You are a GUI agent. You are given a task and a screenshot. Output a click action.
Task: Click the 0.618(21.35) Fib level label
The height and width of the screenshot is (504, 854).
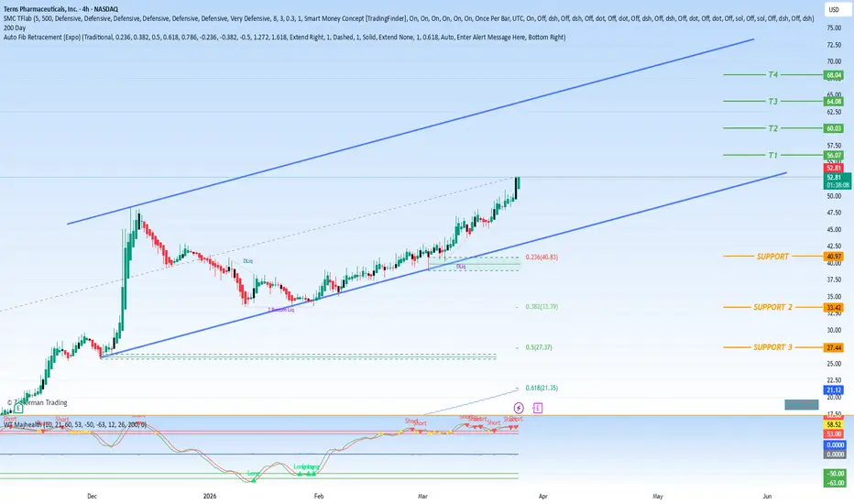point(542,388)
